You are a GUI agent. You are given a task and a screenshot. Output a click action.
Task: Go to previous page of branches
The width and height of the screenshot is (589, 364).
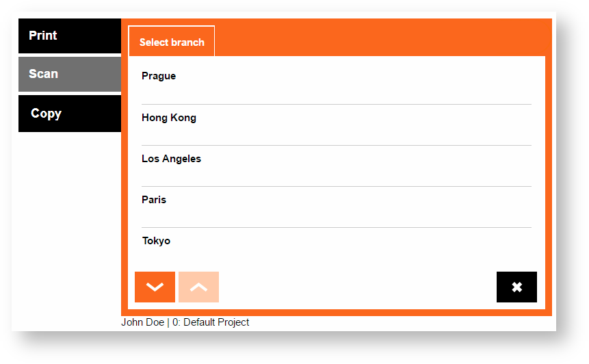point(198,287)
